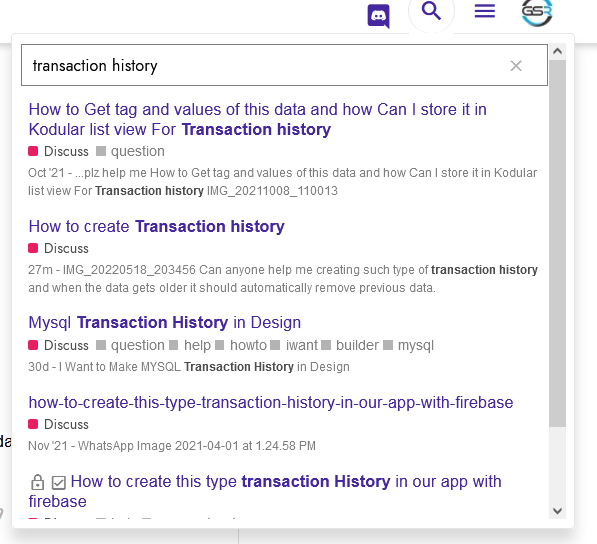
Task: Open 'How to create Transaction history' topic
Action: click(x=156, y=227)
